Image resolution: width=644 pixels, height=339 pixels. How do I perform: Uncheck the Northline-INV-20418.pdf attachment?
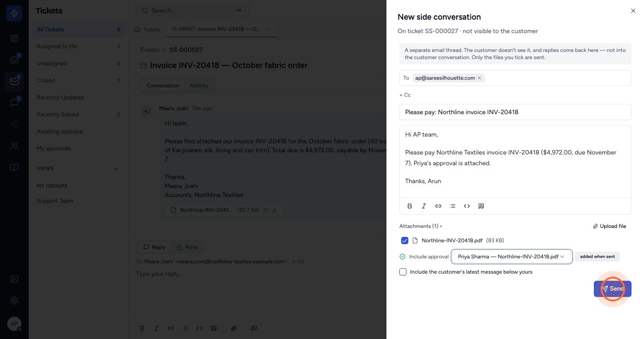point(405,240)
